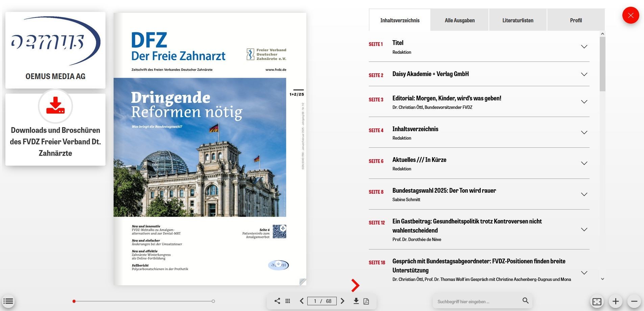This screenshot has width=644, height=311.
Task: Expand the Gespräch mit Bundestagsabgeordneter chevron
Action: pyautogui.click(x=584, y=273)
